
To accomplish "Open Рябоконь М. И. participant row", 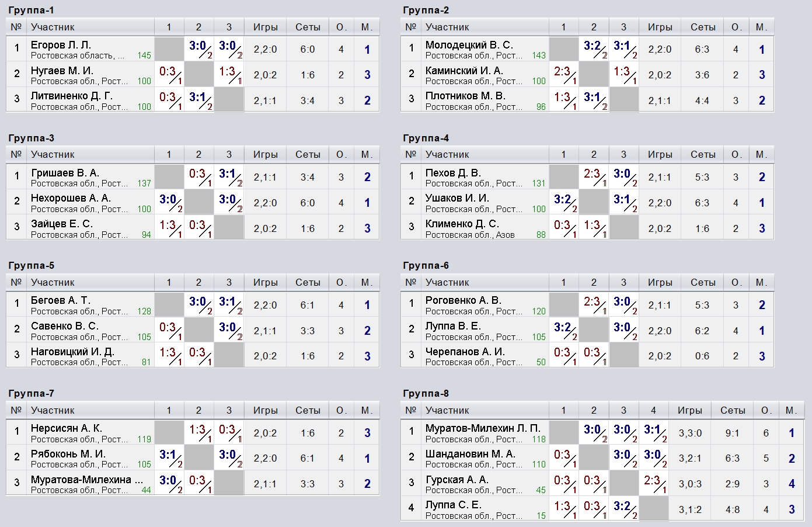I will point(68,454).
